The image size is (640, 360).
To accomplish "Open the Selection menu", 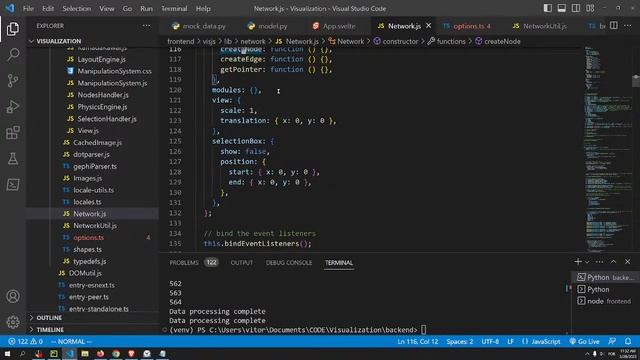I will click(76, 8).
